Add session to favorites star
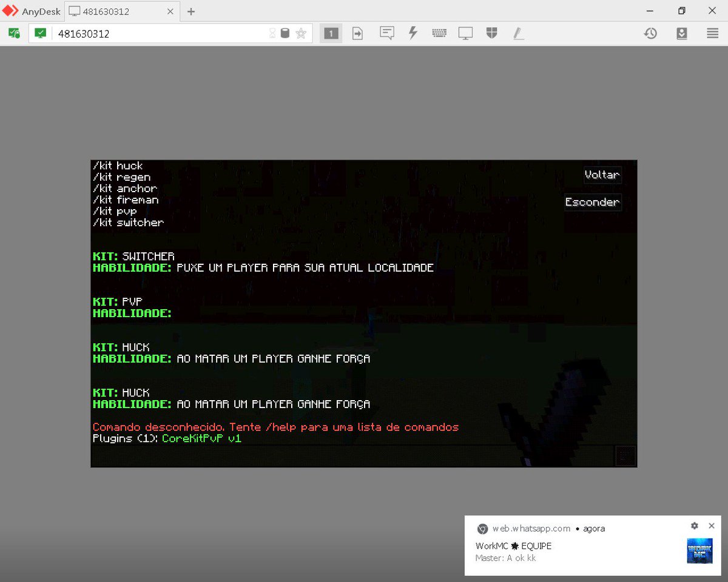Image resolution: width=728 pixels, height=582 pixels. click(301, 33)
